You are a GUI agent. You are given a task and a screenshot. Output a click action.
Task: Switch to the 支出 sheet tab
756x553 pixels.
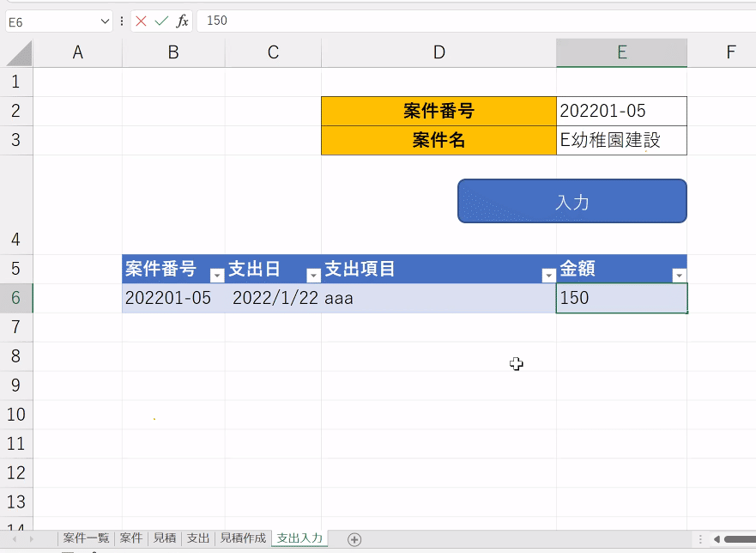click(x=197, y=538)
